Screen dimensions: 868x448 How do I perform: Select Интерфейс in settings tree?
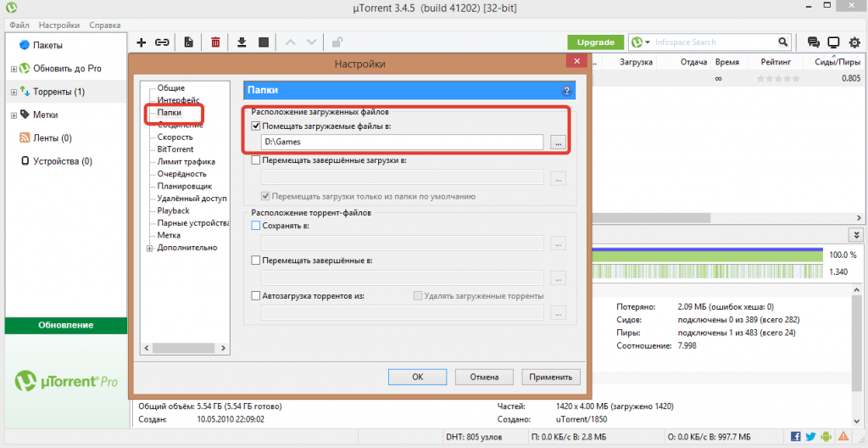178,100
